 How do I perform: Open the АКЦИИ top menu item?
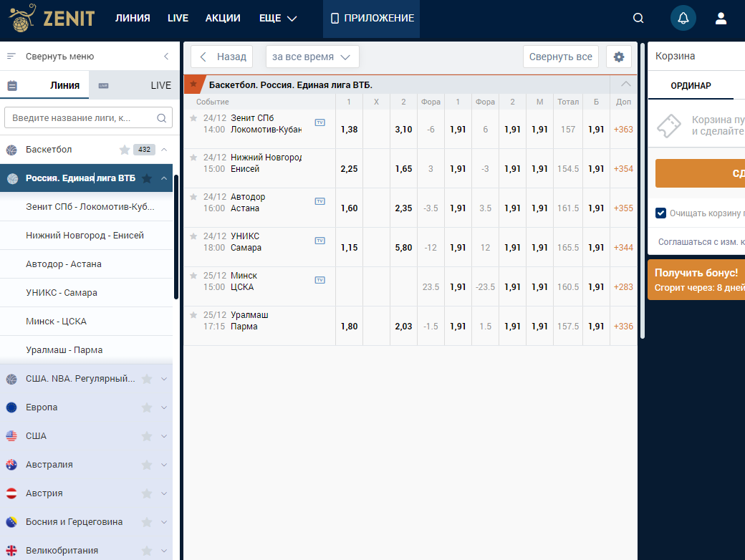[x=223, y=18]
